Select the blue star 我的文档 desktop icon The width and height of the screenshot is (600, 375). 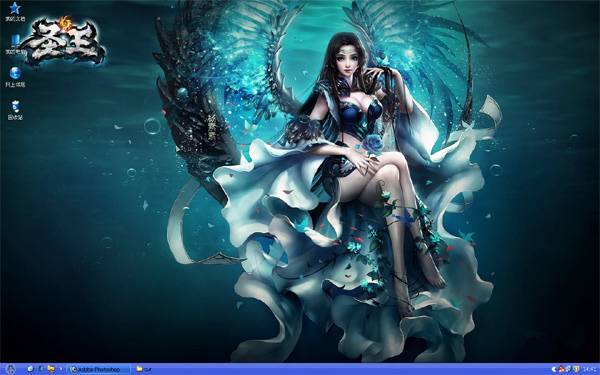15,8
